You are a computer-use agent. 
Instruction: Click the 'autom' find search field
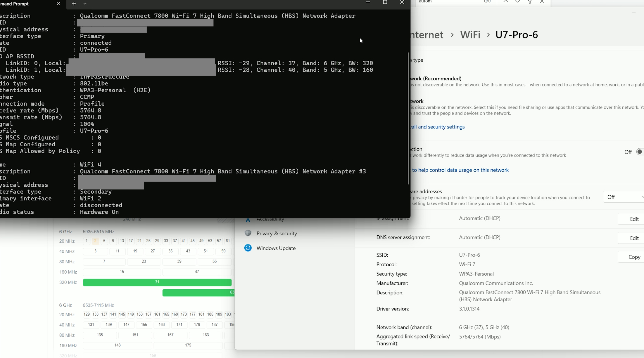[x=450, y=2]
